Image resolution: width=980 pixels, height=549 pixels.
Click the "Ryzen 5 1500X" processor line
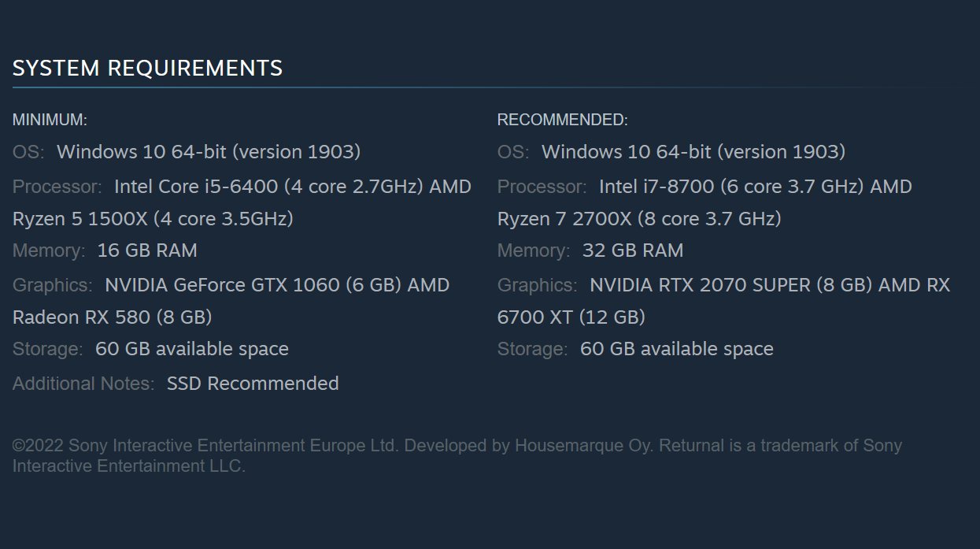click(x=153, y=218)
